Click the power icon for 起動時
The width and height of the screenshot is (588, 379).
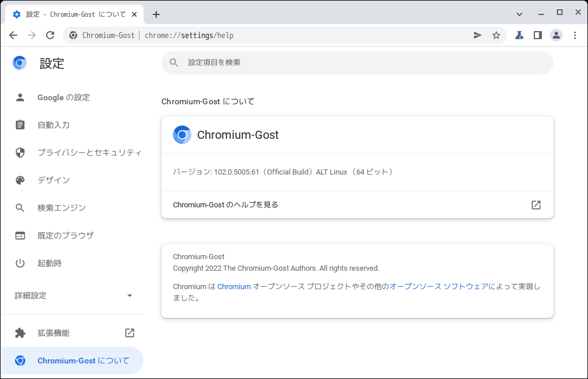[20, 263]
